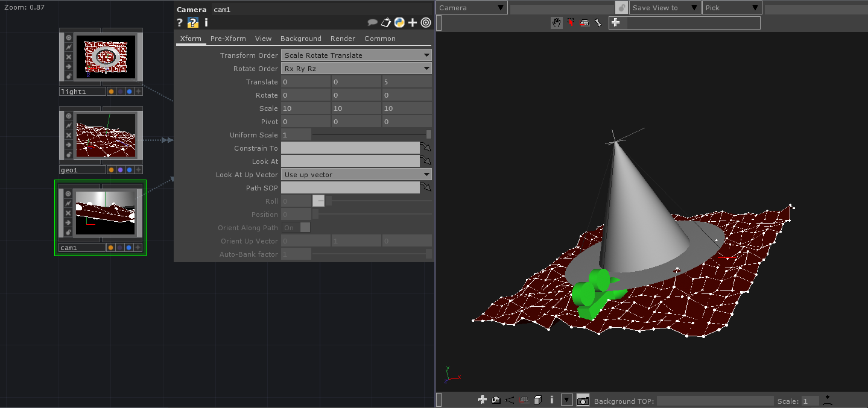Open the Look At Up Vector dropdown

pyautogui.click(x=356, y=175)
